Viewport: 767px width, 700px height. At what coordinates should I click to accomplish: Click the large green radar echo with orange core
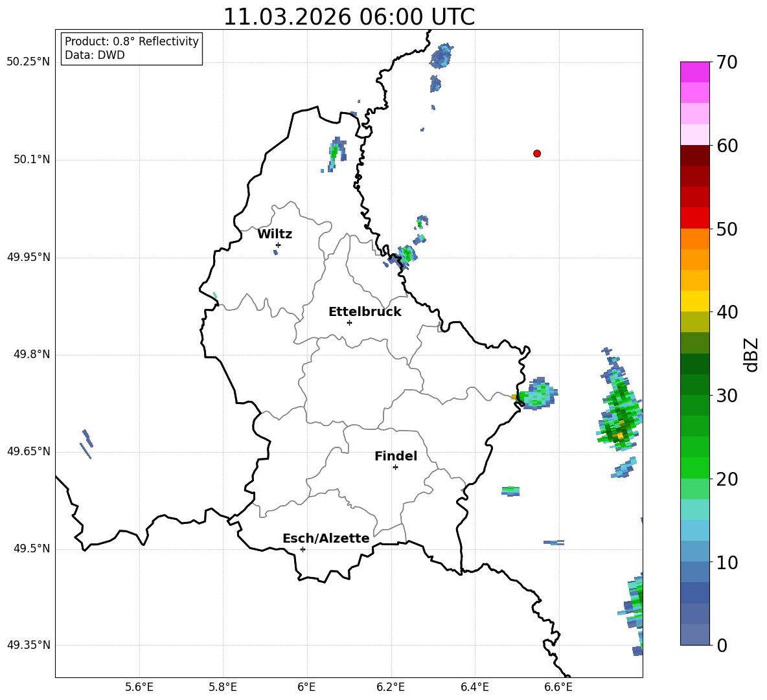pyautogui.click(x=620, y=410)
